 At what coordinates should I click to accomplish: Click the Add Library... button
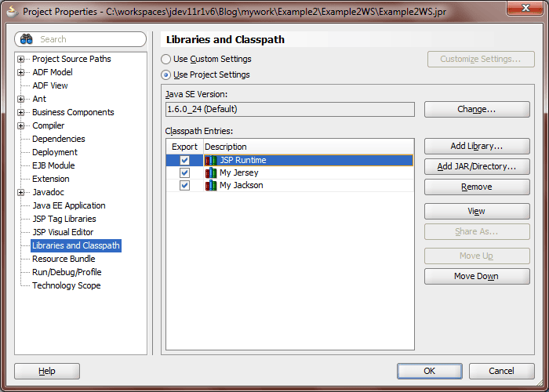tap(477, 146)
